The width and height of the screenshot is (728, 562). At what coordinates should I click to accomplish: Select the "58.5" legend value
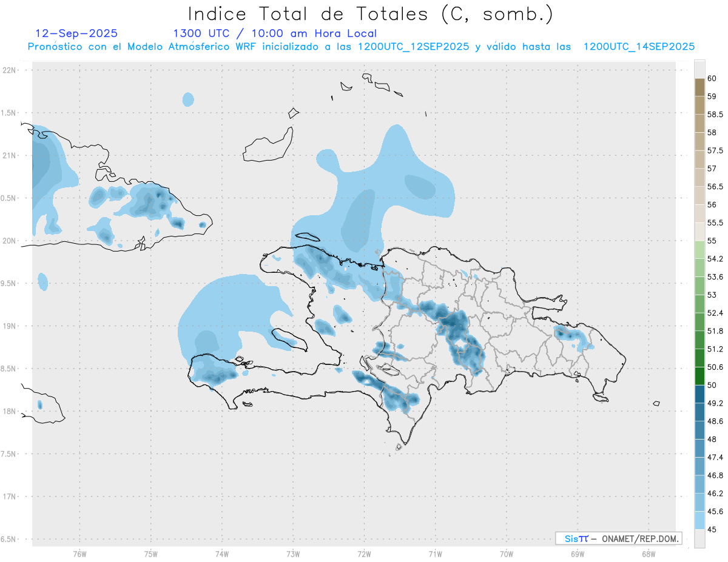click(715, 115)
